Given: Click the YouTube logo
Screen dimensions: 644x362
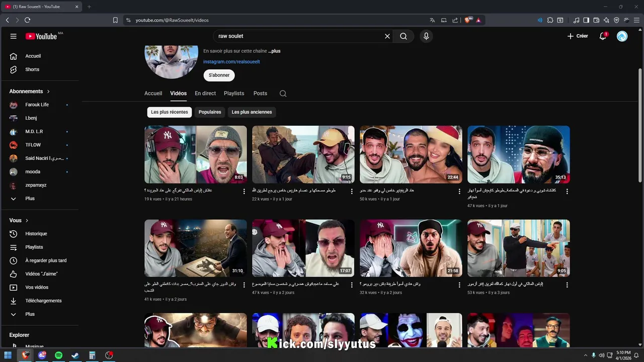Looking at the screenshot, I should pyautogui.click(x=41, y=36).
